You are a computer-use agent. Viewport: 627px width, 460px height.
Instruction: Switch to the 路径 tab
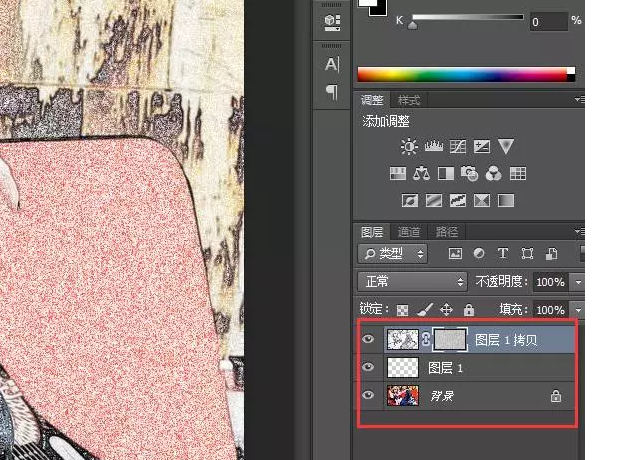(x=447, y=232)
